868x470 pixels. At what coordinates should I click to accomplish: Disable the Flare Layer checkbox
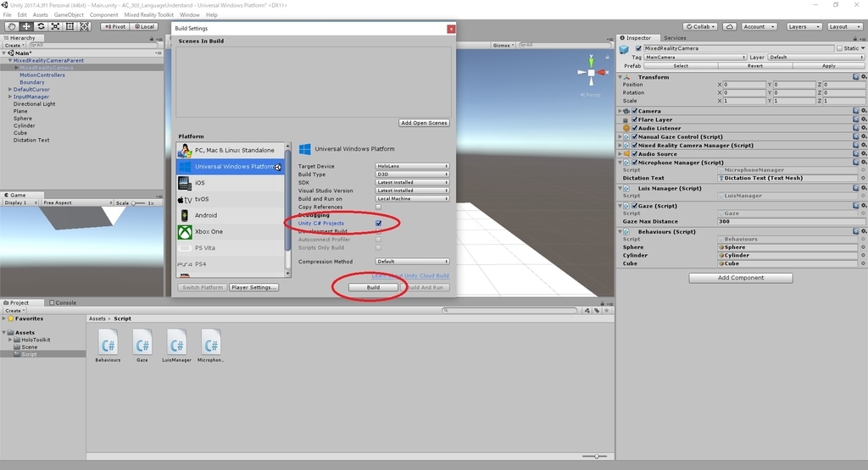click(x=635, y=119)
